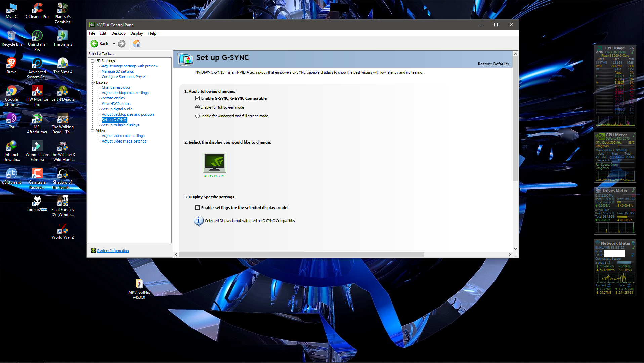Viewport: 644px width, 363px height.
Task: Select Enable for windowed and full screen mode
Action: tap(198, 116)
